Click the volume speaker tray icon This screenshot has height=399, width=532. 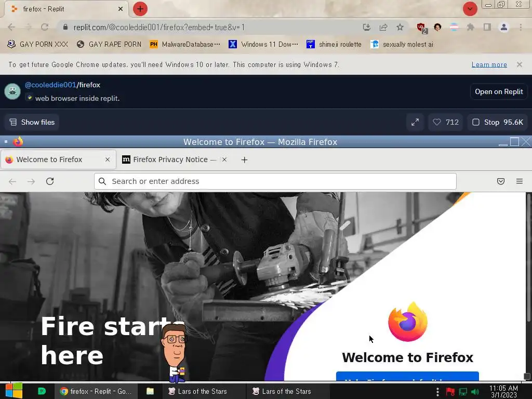coord(475,392)
